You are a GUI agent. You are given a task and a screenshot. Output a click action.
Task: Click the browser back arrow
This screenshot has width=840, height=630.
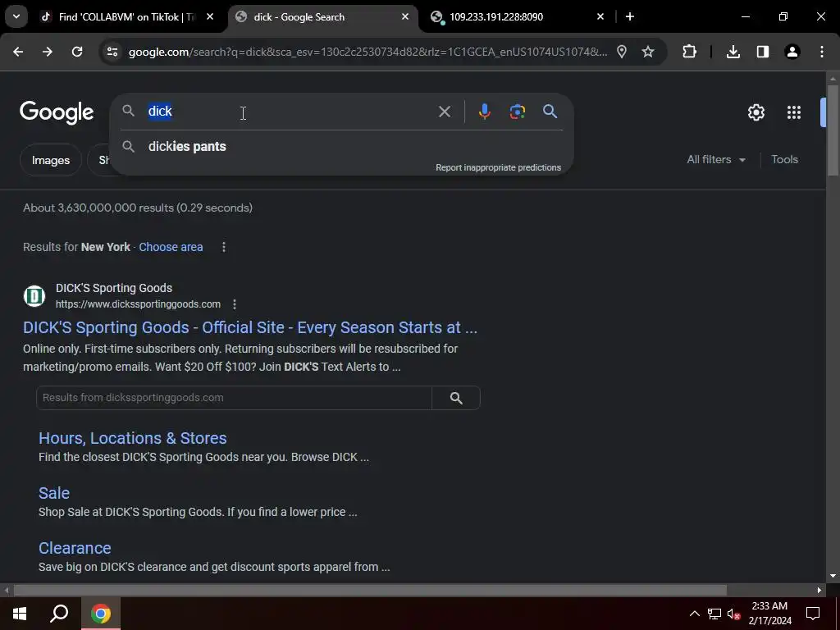(18, 52)
